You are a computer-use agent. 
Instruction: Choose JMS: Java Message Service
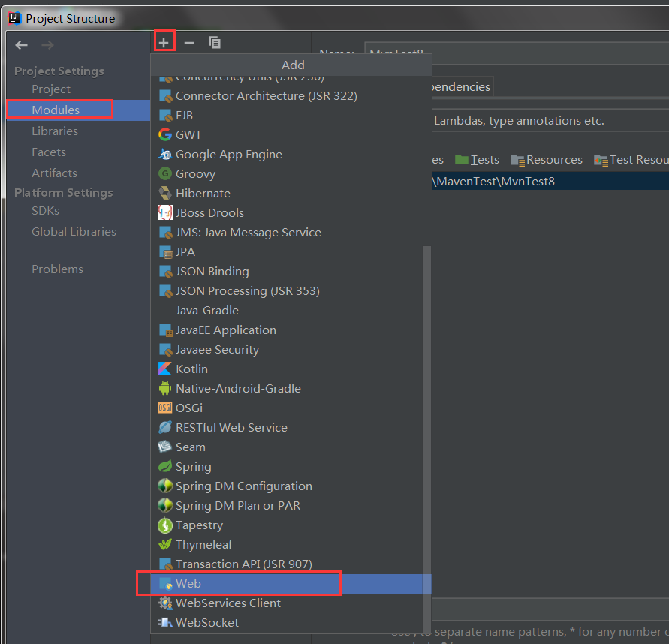[x=287, y=233]
